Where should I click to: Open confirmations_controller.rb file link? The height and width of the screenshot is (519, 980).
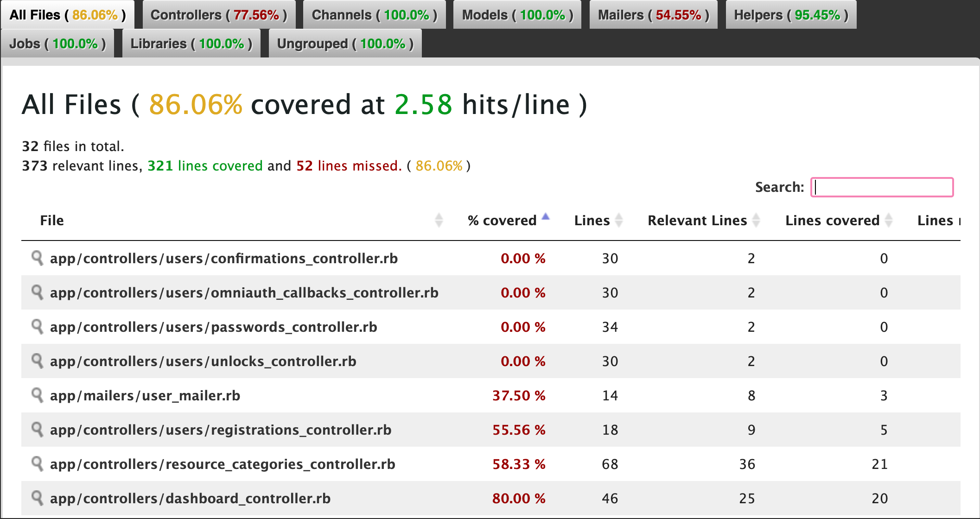(x=224, y=258)
